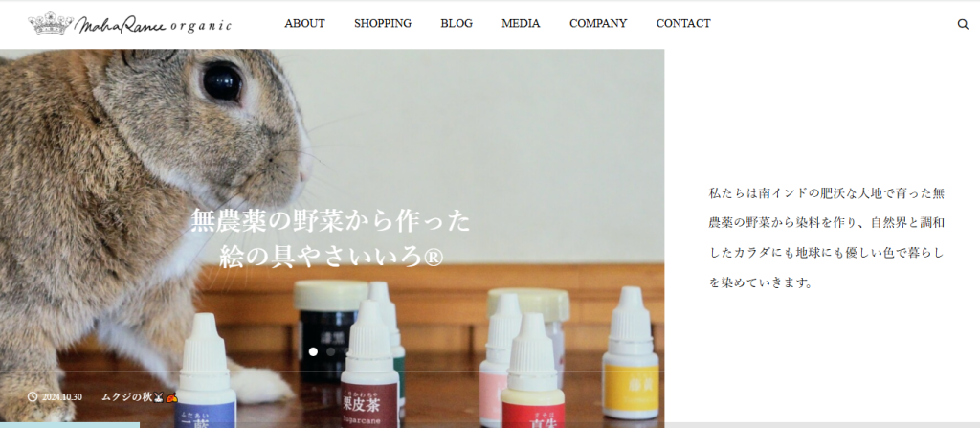
Task: Open the CONTACT page
Action: tap(683, 24)
